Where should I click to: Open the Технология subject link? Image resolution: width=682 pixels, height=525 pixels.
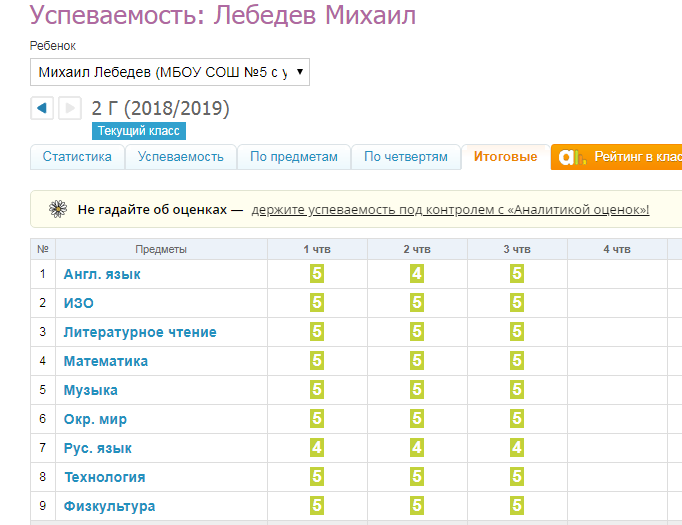[104, 477]
